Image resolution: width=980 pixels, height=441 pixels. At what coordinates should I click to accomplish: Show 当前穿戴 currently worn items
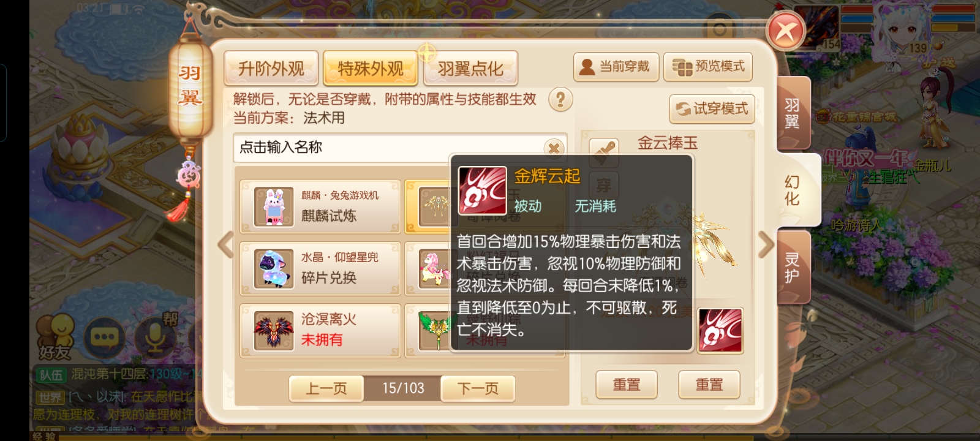(x=616, y=67)
